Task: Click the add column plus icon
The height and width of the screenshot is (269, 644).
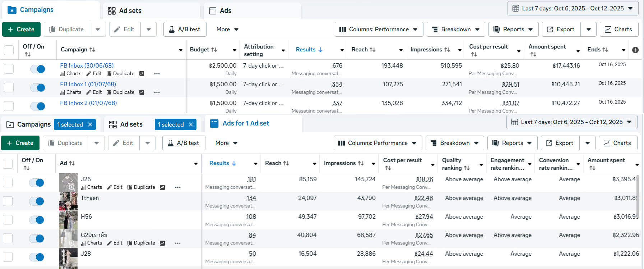Action: pyautogui.click(x=635, y=50)
